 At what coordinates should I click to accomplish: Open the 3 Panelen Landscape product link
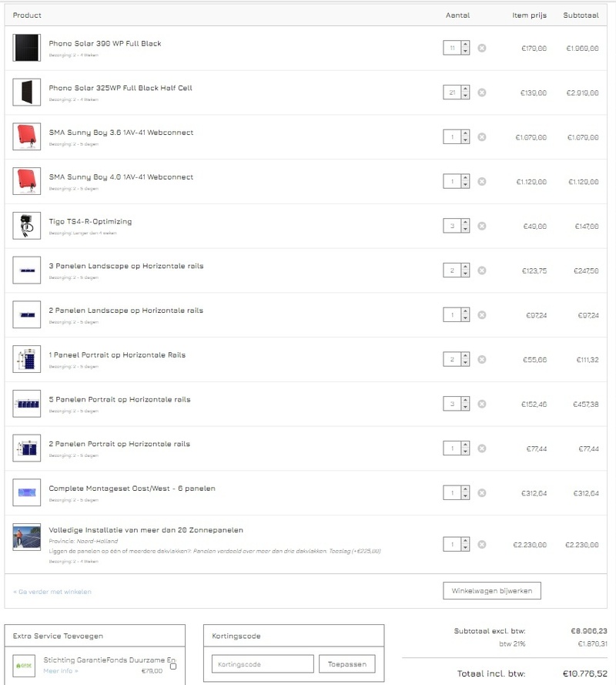coord(126,266)
